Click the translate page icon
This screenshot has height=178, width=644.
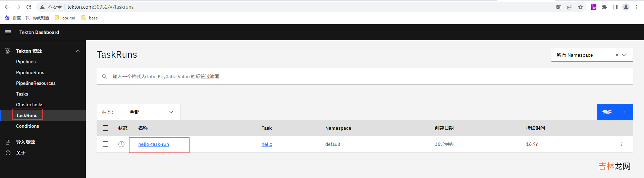point(559,7)
